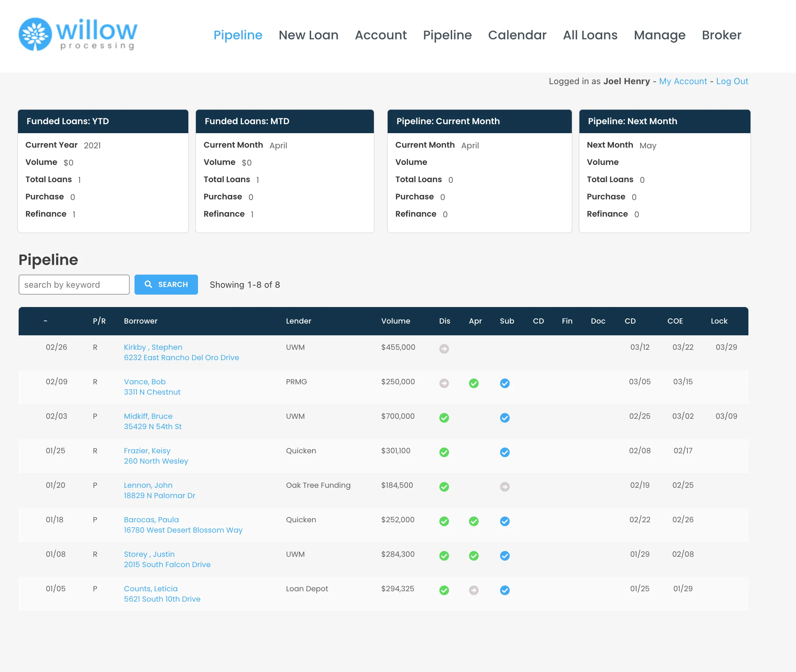Click the Volume column header
Image resolution: width=796 pixels, height=672 pixels.
pos(396,321)
